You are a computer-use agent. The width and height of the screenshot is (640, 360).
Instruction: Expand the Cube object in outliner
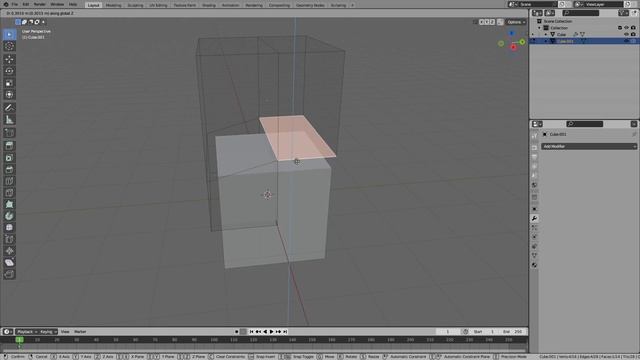click(x=546, y=35)
